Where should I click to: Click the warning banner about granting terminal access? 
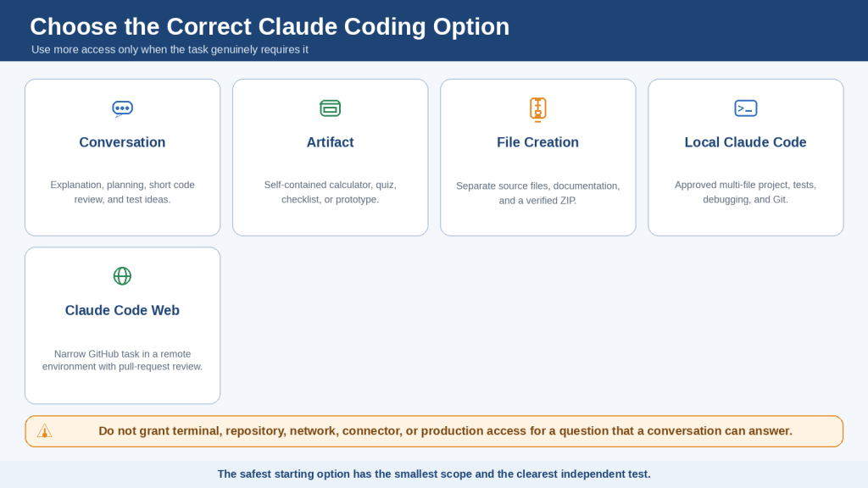point(434,431)
